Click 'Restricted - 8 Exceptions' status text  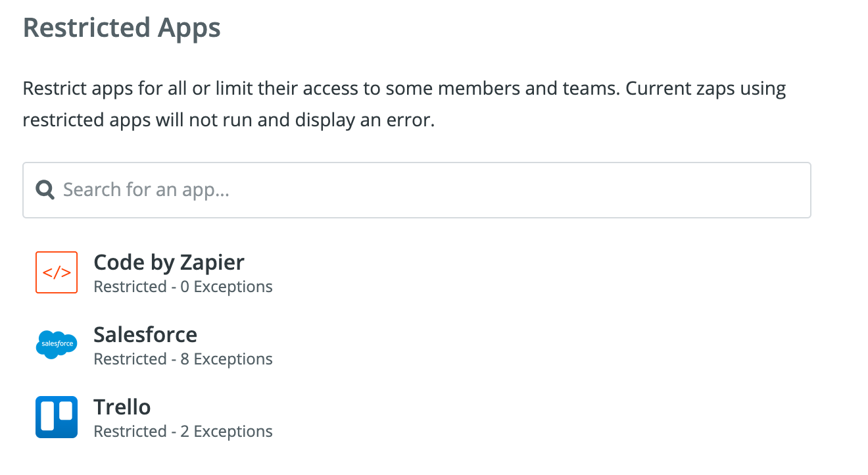[183, 359]
